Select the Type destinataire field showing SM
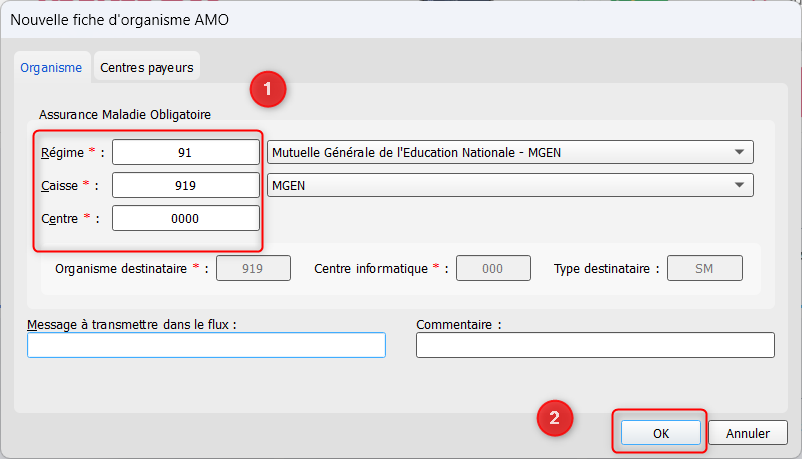This screenshot has width=802, height=459. 704,268
